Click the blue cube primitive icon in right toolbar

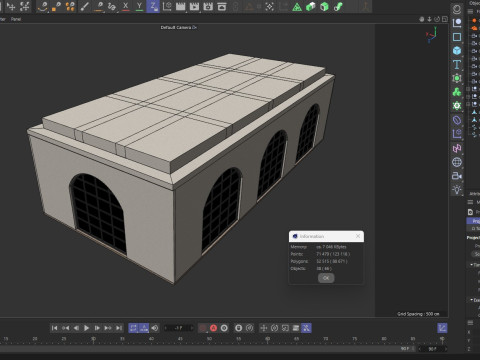(x=457, y=51)
